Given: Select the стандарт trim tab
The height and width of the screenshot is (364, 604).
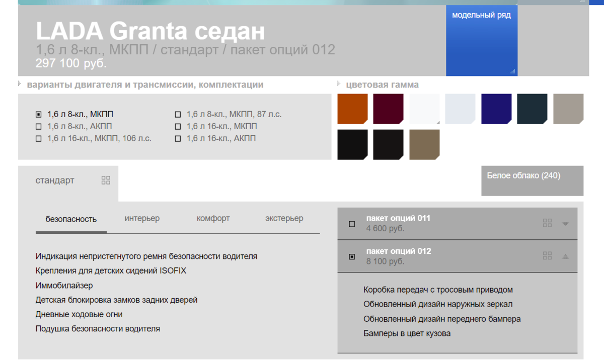Looking at the screenshot, I should pyautogui.click(x=55, y=180).
